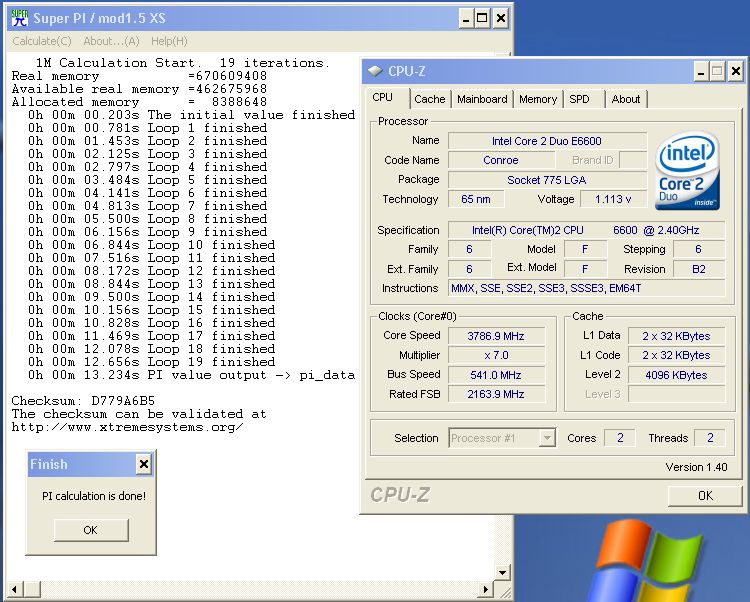Click the 'Loop 1 finished' line
The image size is (750, 602).
147,128
